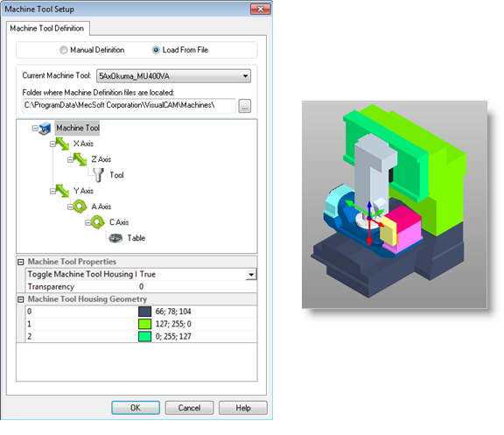The image size is (504, 435).
Task: Click the machine definition folder path field
Action: [x=129, y=106]
